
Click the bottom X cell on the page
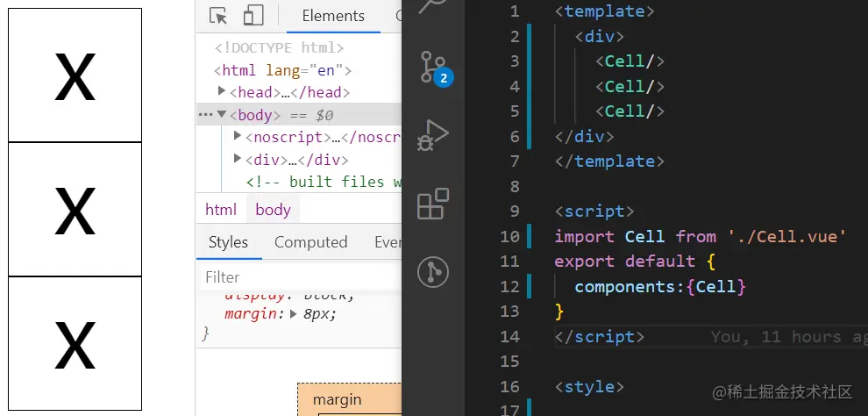point(75,343)
